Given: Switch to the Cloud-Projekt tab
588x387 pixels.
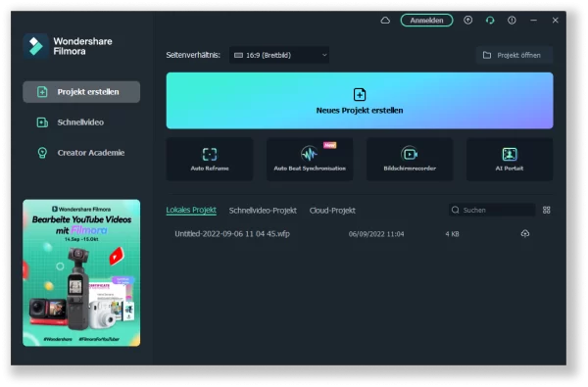Looking at the screenshot, I should [332, 211].
